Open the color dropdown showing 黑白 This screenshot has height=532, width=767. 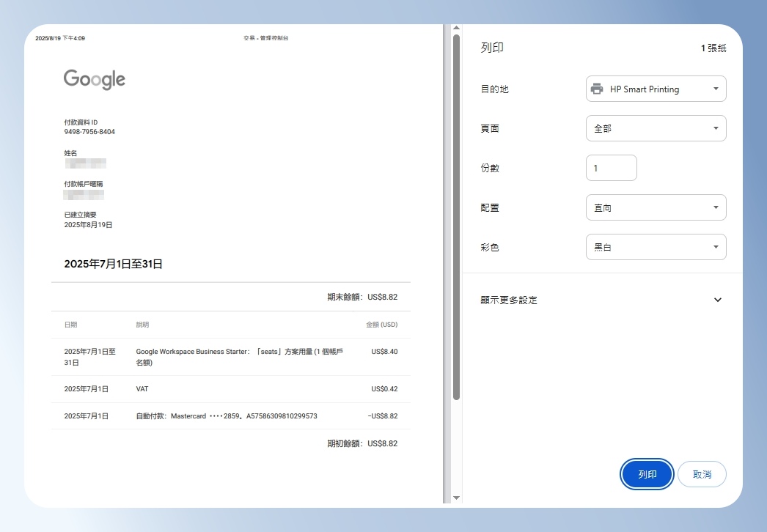point(656,248)
